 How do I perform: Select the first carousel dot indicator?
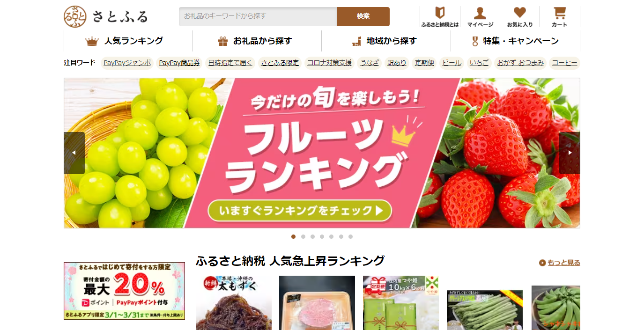tap(293, 236)
